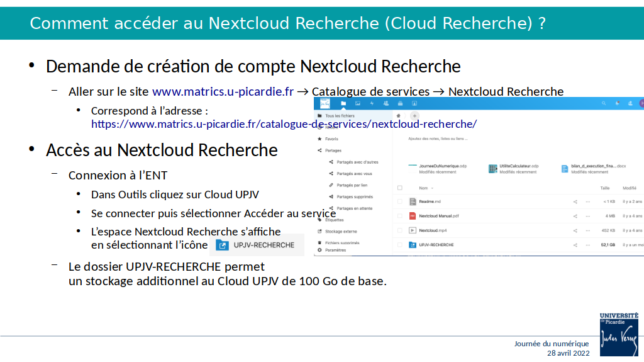Click 'il y a 2 ans' on Readme row
644x362 pixels.
pyautogui.click(x=632, y=201)
